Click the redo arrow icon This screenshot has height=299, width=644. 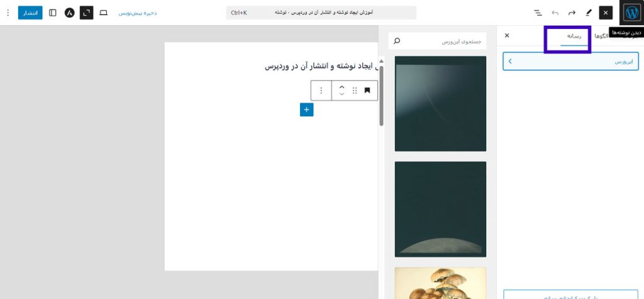click(572, 13)
